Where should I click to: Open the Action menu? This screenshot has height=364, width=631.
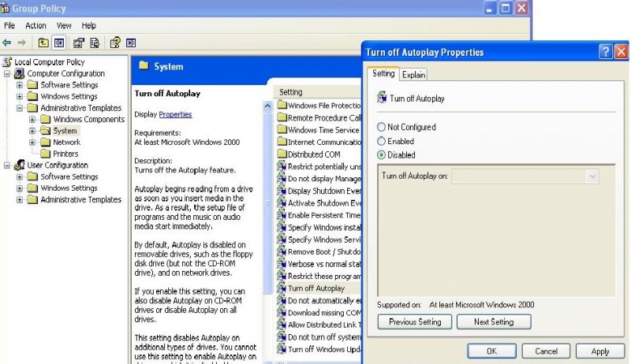tap(35, 25)
